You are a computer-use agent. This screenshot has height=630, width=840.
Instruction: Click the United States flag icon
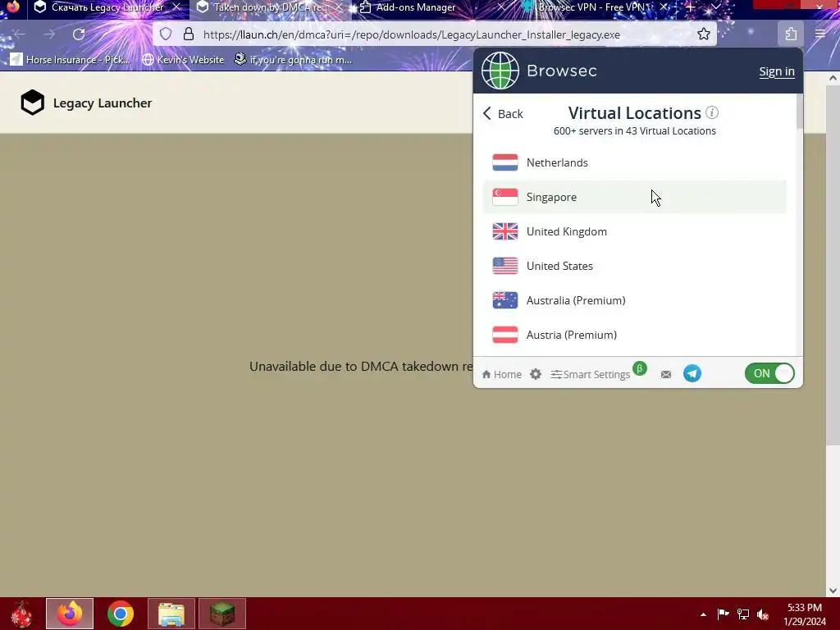click(505, 266)
